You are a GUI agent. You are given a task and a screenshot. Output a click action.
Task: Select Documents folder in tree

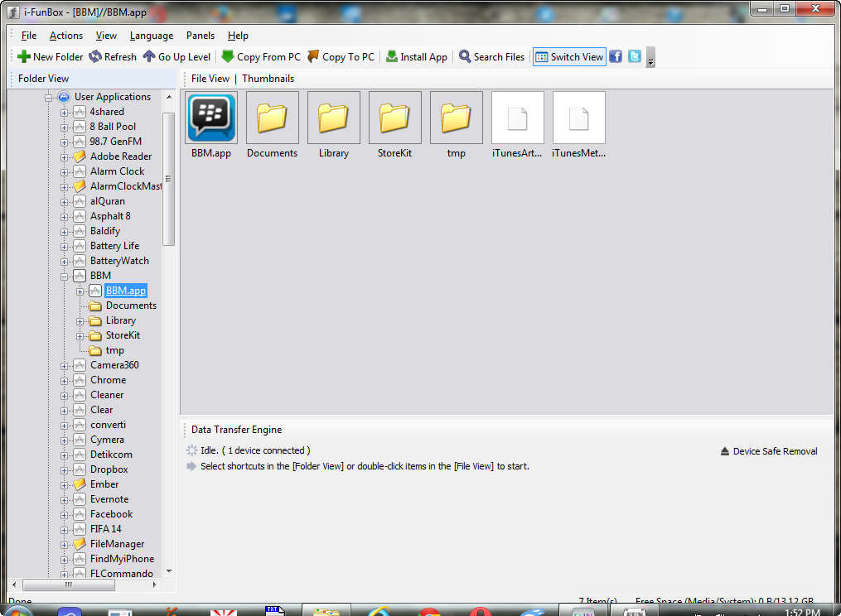tap(131, 306)
